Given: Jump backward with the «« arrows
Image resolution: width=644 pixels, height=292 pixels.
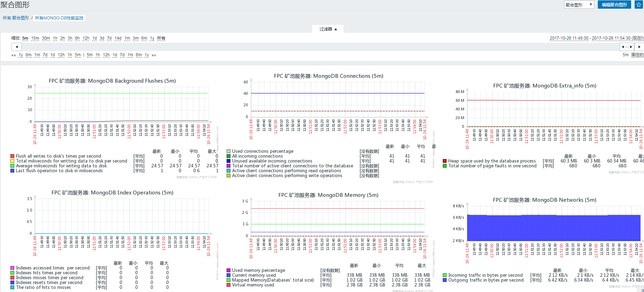Looking at the screenshot, I should click(x=14, y=55).
